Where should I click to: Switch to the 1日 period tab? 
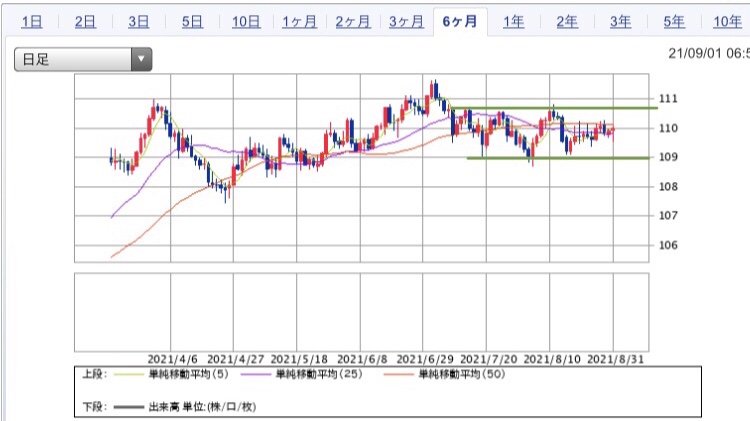point(32,22)
